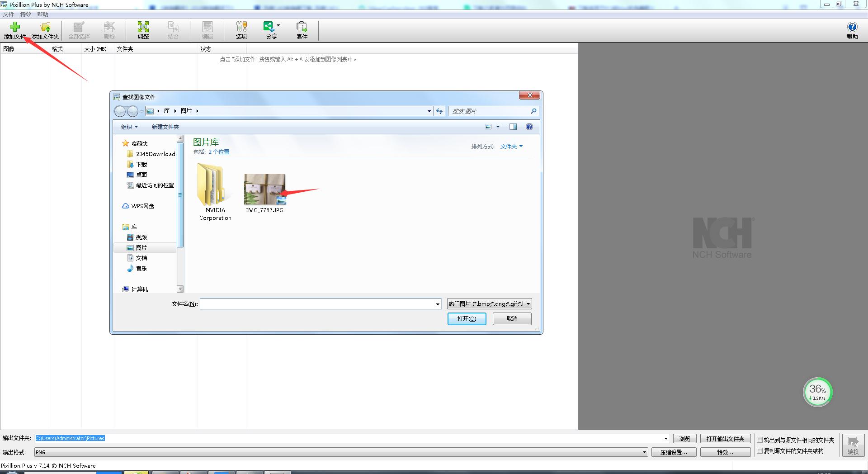The height and width of the screenshot is (474, 868).
Task: Click the Add Folder (添加文件夹) toolbar icon
Action: pos(45,30)
